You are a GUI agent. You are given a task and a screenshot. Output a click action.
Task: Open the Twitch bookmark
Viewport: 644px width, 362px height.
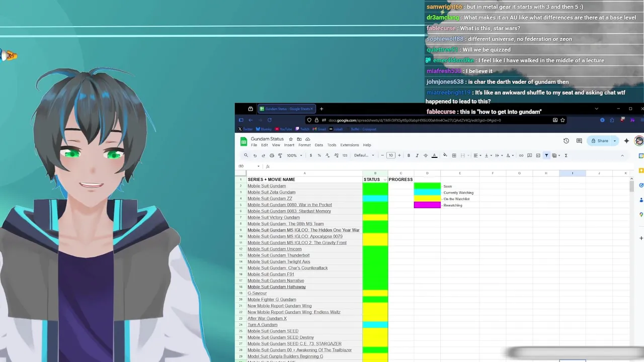coord(302,129)
